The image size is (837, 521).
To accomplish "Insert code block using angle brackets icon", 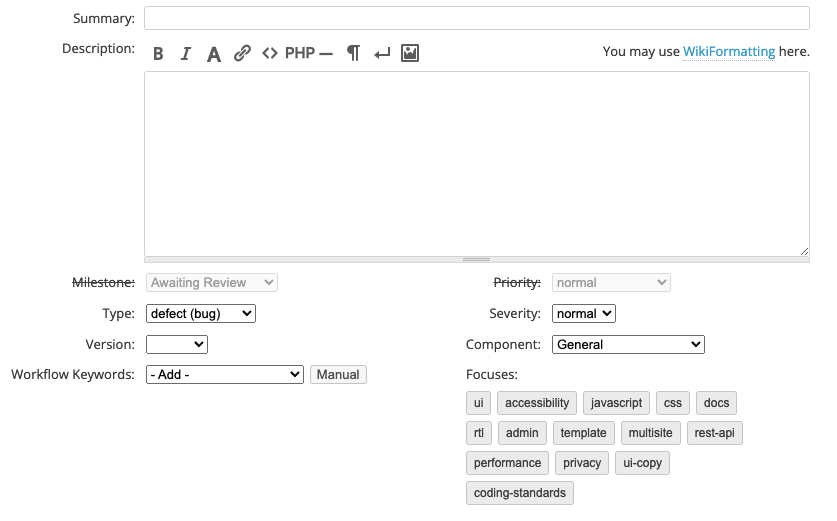I will (270, 54).
